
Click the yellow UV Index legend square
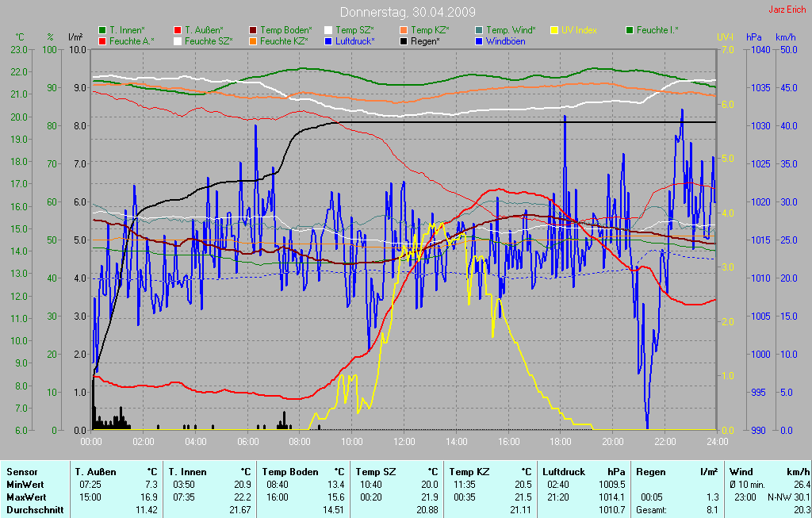click(554, 30)
